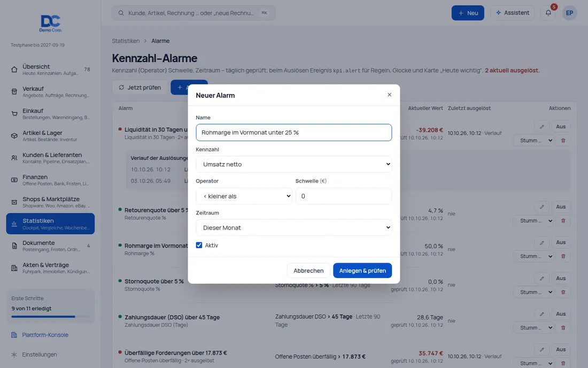Turn off the Liquidität alarm via Aus

[x=561, y=127]
